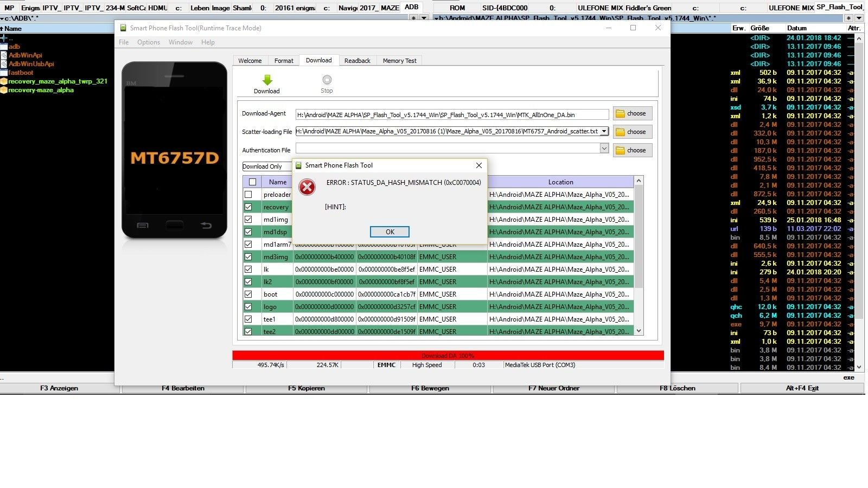
Task: Click the right file panel scroll-down arrow
Action: 859,367
